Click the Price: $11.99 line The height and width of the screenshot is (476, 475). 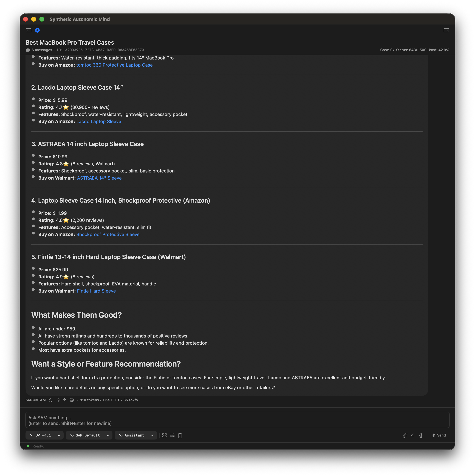point(52,213)
